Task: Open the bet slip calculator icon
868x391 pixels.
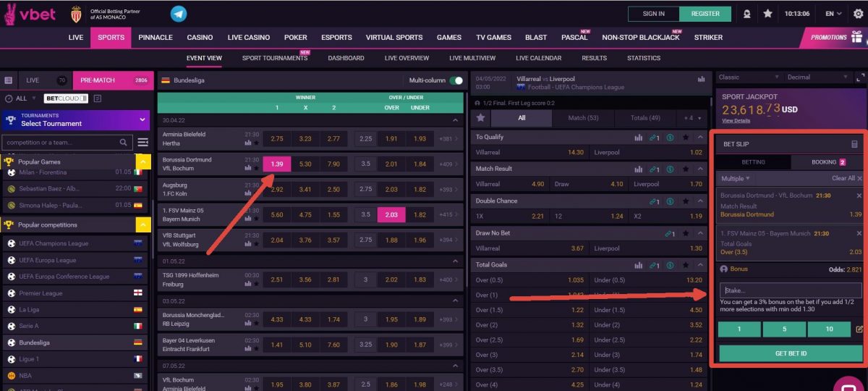Action: 854,144
